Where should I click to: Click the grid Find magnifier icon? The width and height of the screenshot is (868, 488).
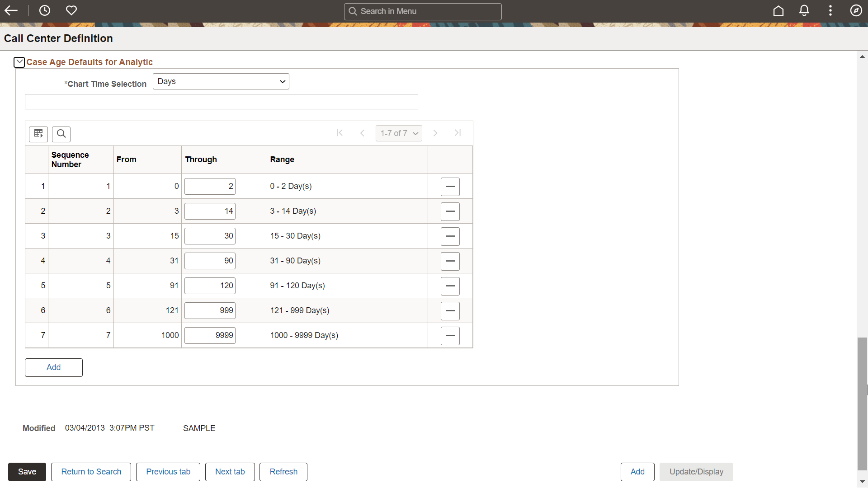[x=61, y=134]
